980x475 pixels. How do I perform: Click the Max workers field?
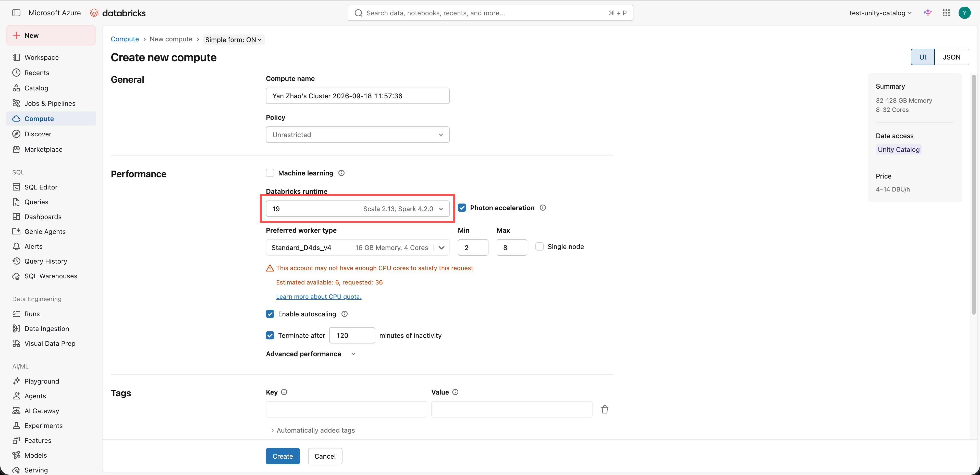(512, 247)
